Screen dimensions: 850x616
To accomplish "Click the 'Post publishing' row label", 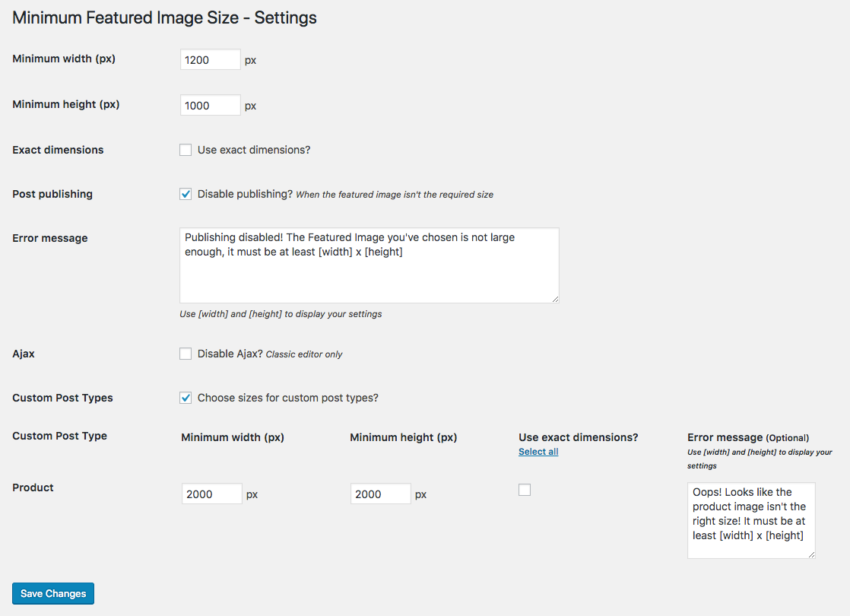I will [52, 194].
